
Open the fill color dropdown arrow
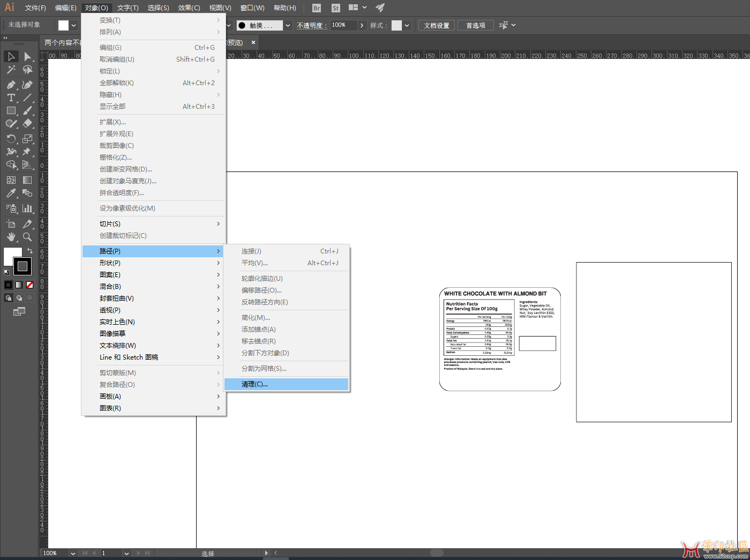point(74,25)
